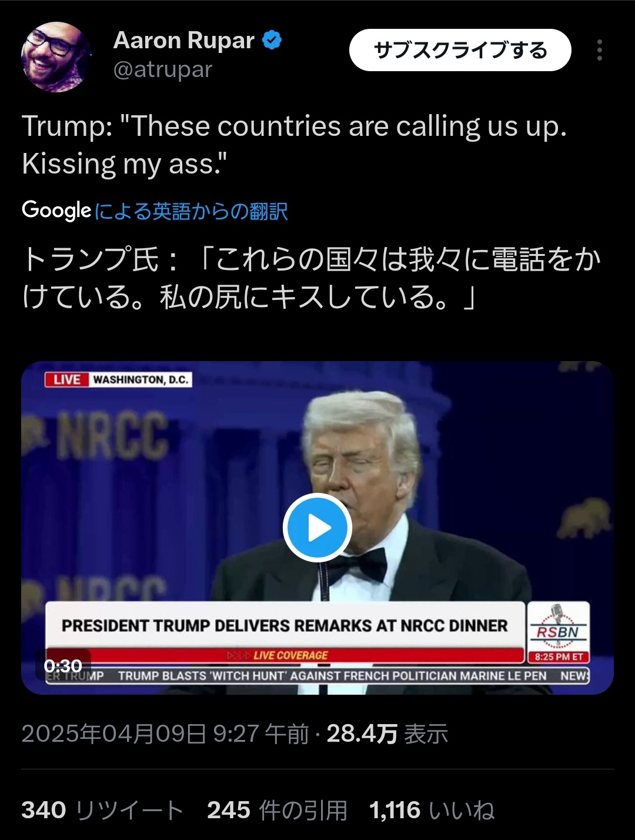Image resolution: width=635 pixels, height=840 pixels.
Task: Open the three-dot more options menu
Action: click(x=599, y=51)
